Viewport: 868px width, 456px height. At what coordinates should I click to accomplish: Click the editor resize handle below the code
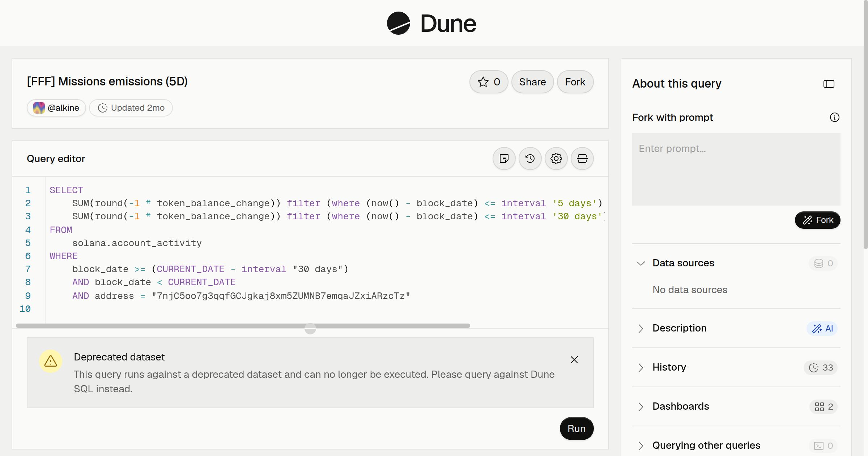point(310,329)
